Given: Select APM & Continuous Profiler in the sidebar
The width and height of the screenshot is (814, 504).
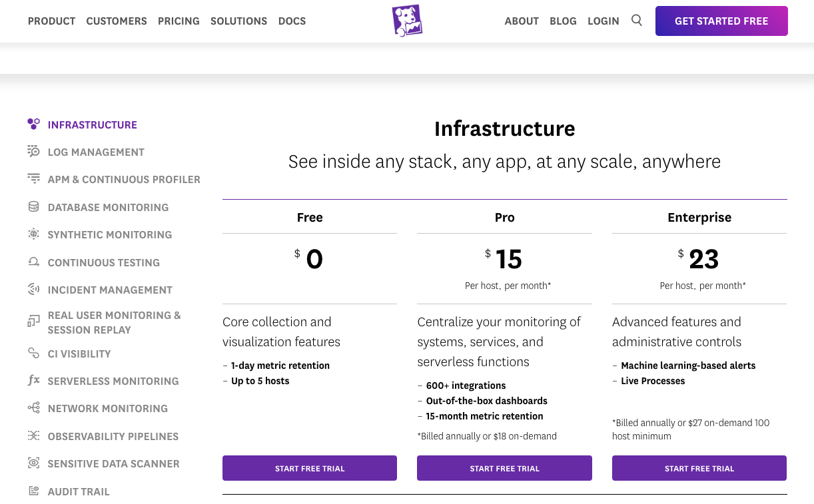Looking at the screenshot, I should 124,179.
